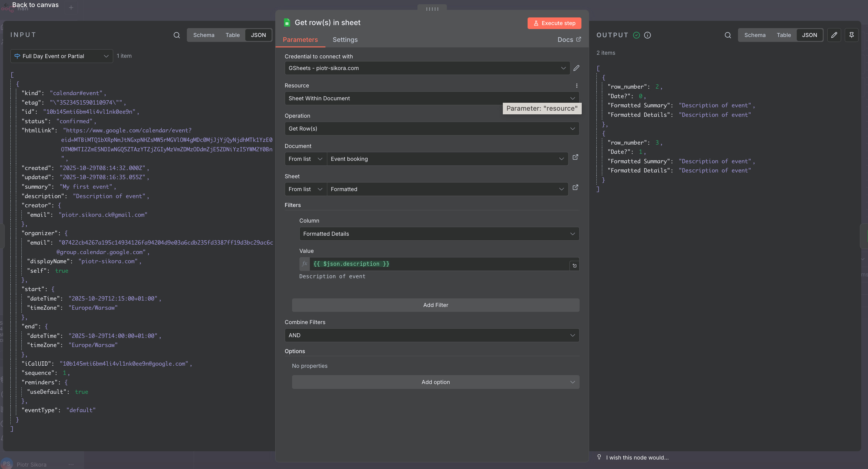The width and height of the screenshot is (868, 469).
Task: Click the edit output pencil icon
Action: point(834,35)
